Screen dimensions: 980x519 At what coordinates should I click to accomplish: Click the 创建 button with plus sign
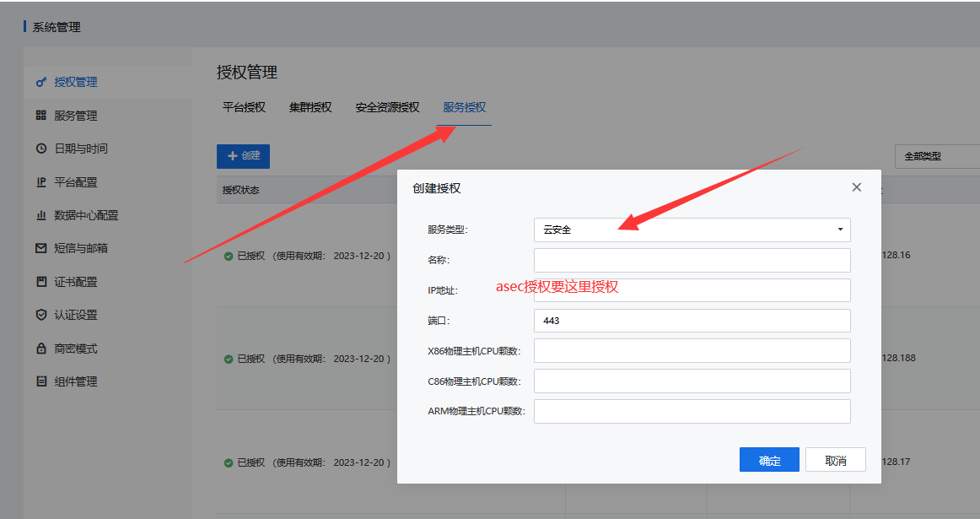pyautogui.click(x=243, y=156)
